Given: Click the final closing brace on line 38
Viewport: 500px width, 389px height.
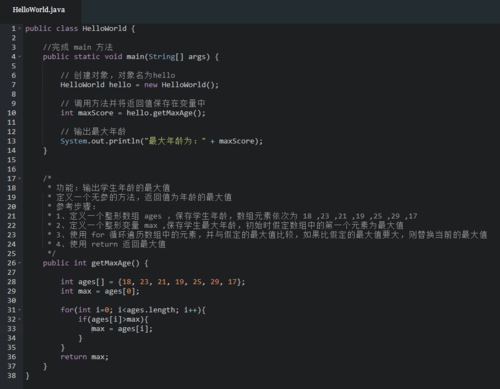Looking at the screenshot, I should click(27, 376).
